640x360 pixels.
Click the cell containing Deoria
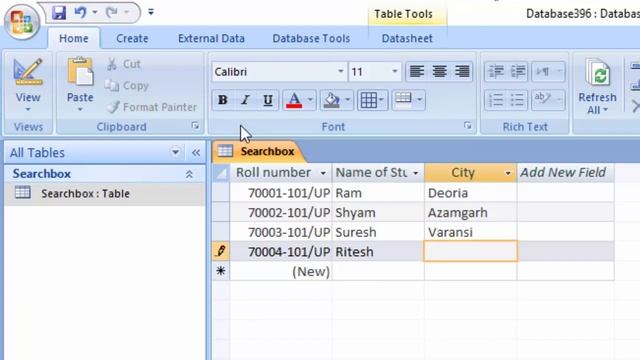[x=470, y=193]
